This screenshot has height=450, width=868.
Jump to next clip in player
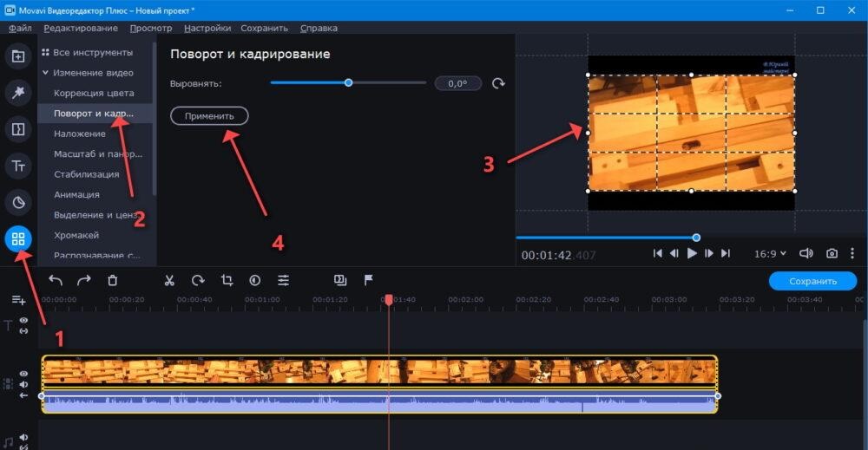726,253
